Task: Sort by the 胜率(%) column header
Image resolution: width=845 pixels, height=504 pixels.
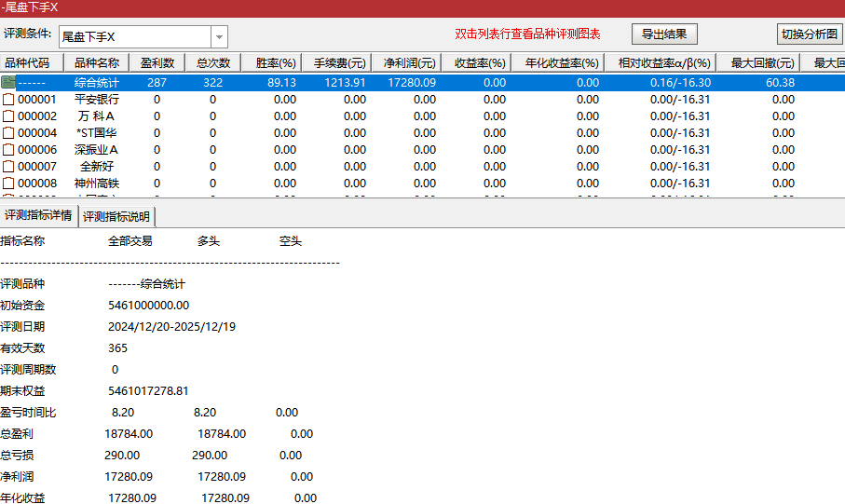Action: [268, 63]
